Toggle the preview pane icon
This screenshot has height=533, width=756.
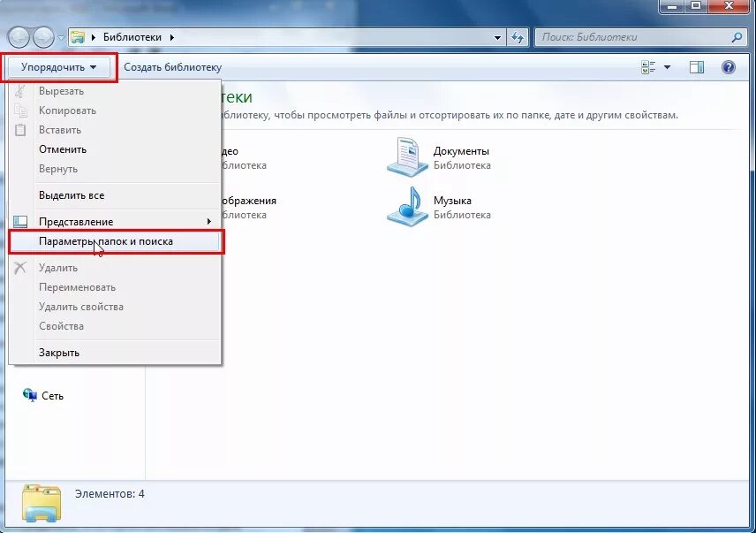(697, 67)
